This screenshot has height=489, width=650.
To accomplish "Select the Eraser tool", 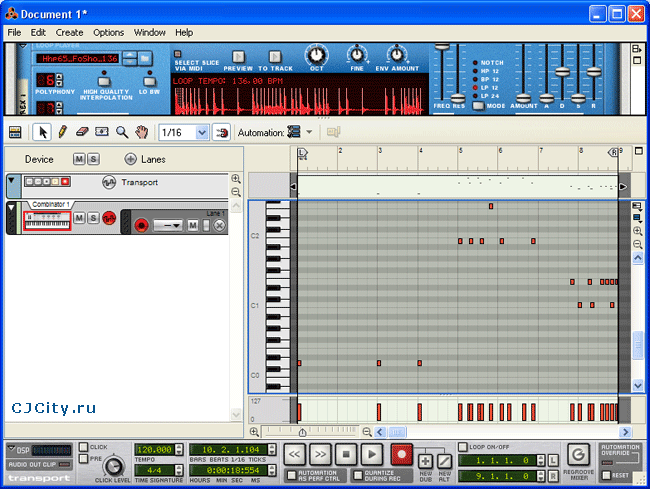I will pos(82,132).
